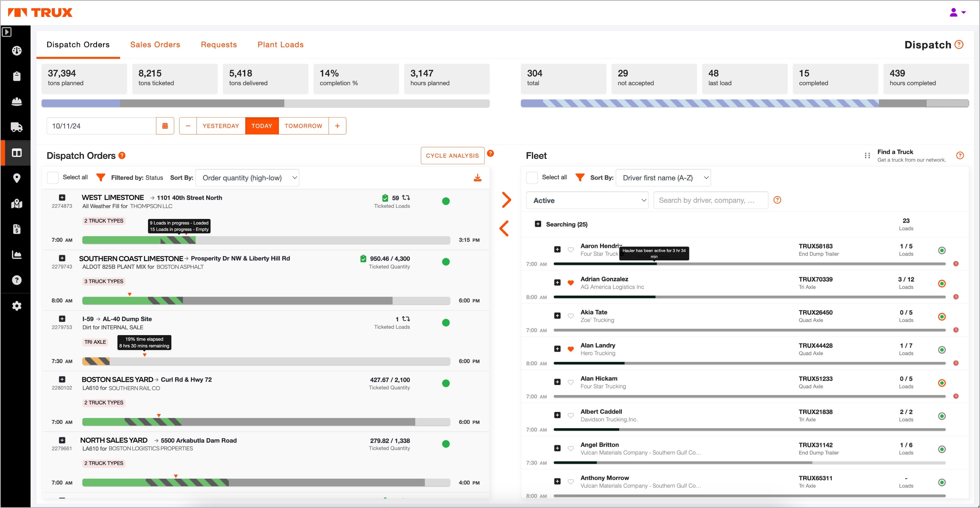
Task: Click the CYCLE ANALYSIS button
Action: (x=452, y=156)
